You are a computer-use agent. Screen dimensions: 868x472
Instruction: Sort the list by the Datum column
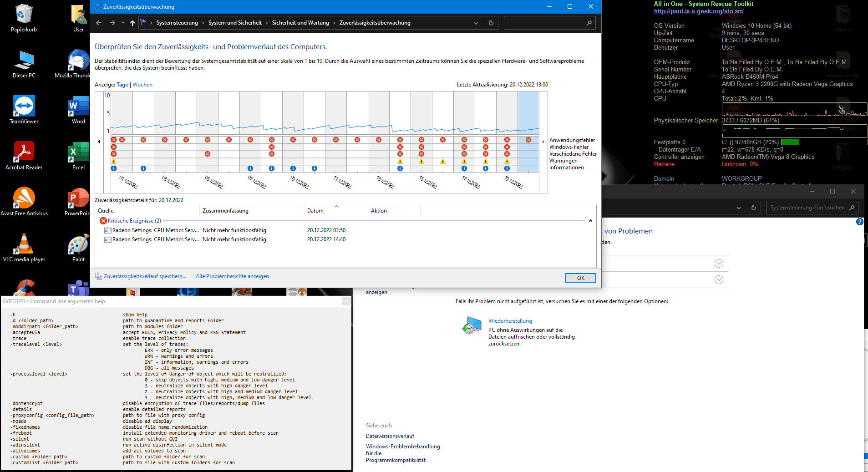click(x=336, y=211)
